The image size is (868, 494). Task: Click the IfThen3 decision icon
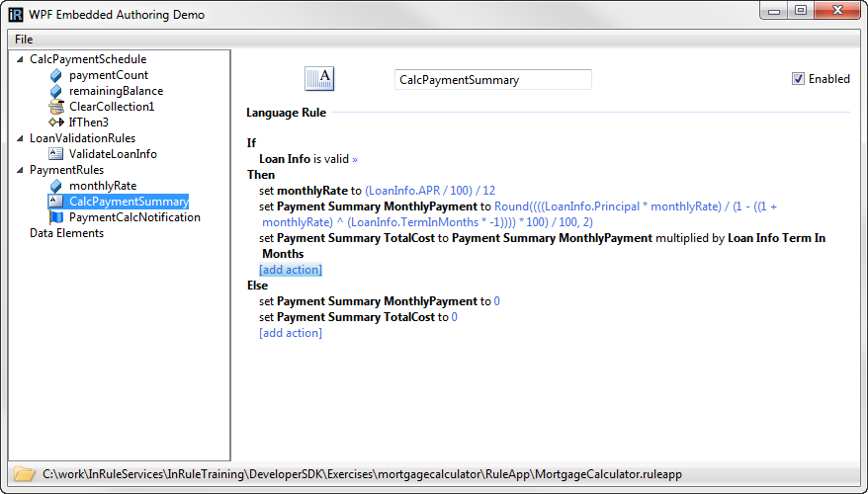(56, 123)
